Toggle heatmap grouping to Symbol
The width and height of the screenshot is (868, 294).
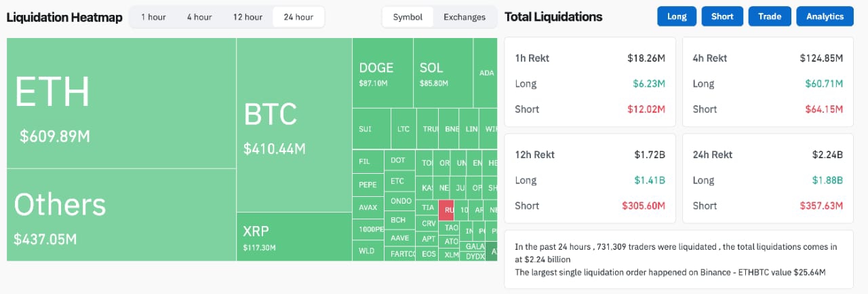click(408, 17)
